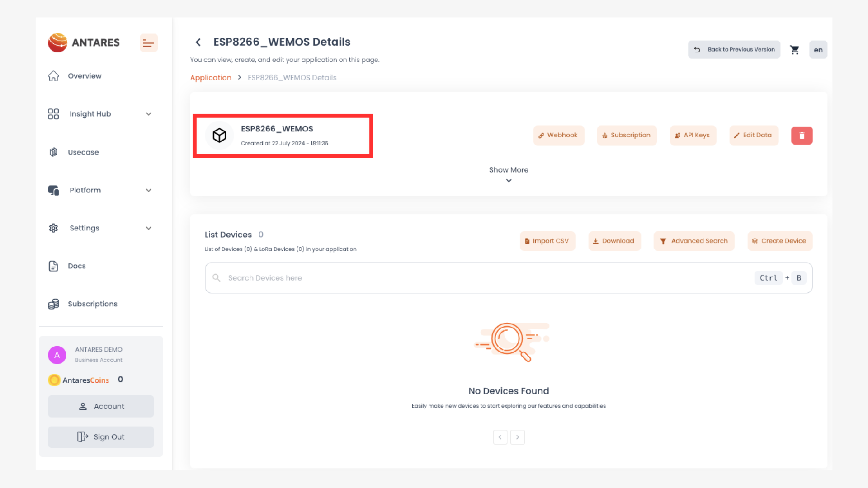Go to Subscriptions in the sidebar
Viewport: 868px width, 488px height.
tap(93, 304)
